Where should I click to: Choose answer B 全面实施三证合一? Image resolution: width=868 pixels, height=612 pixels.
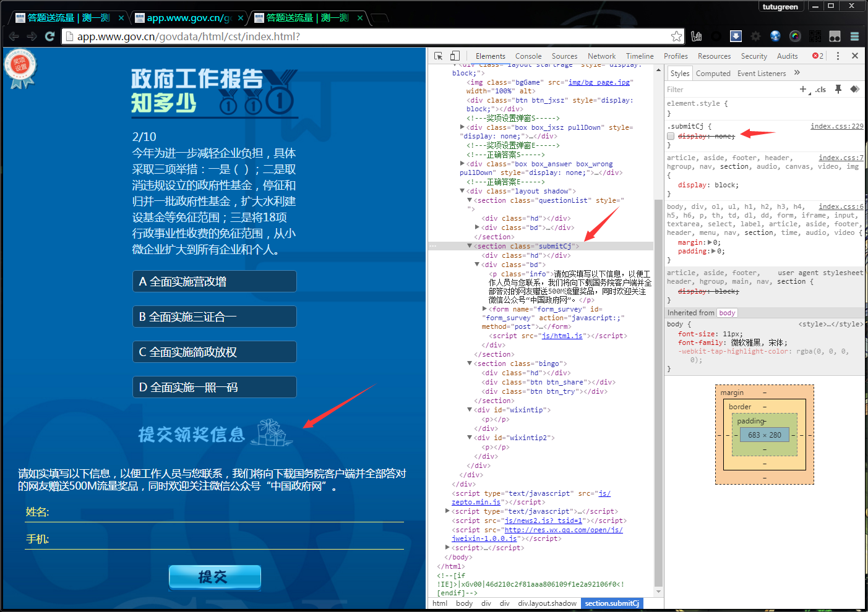point(214,317)
